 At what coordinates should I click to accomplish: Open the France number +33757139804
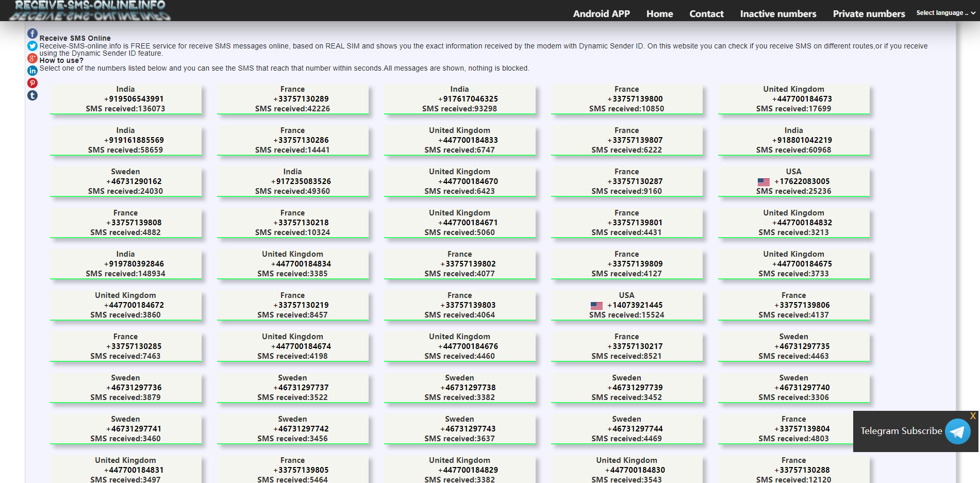(x=794, y=429)
